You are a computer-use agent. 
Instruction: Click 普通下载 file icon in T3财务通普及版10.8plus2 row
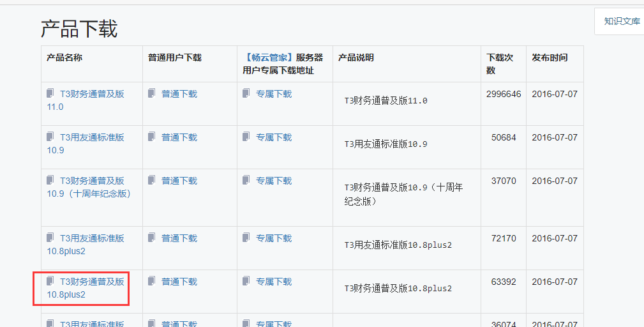coord(151,282)
